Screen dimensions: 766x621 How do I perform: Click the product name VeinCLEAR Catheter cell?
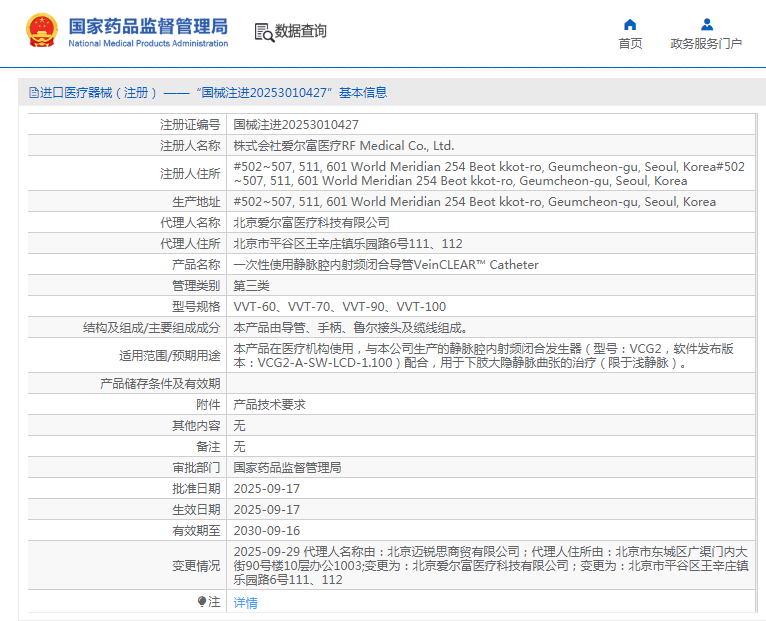pyautogui.click(x=385, y=265)
